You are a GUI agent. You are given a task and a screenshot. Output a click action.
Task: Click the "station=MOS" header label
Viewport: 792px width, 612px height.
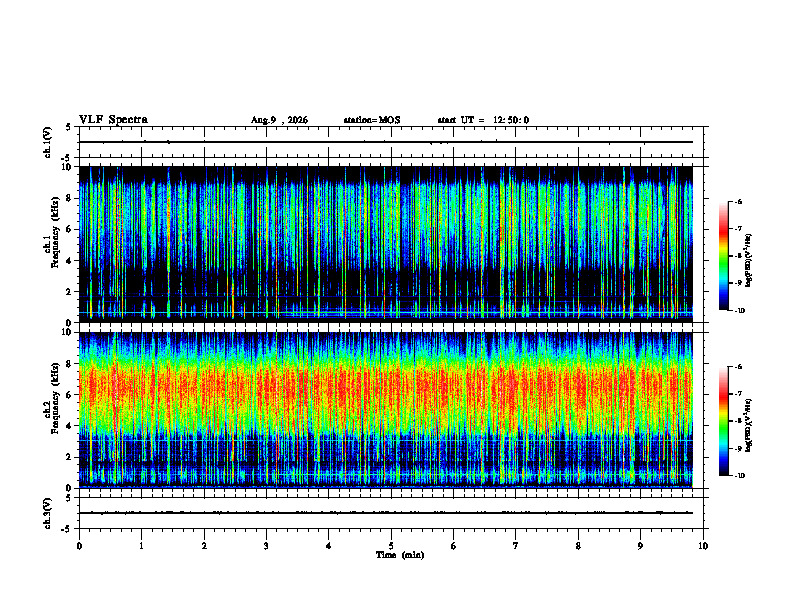[372, 120]
